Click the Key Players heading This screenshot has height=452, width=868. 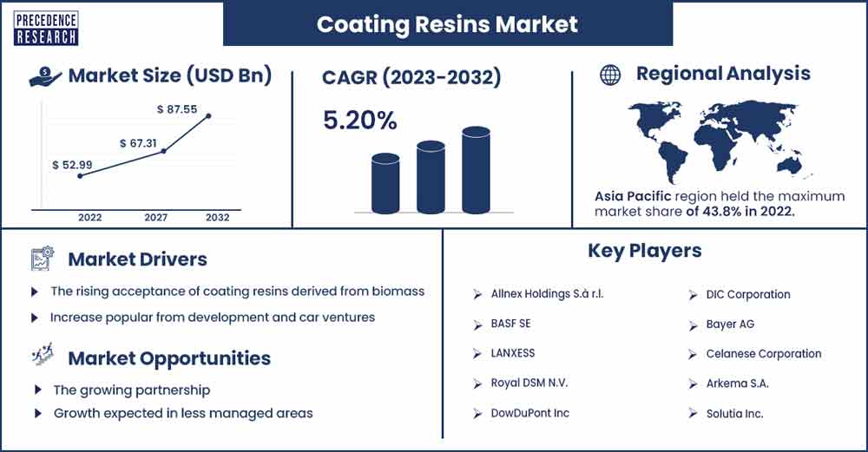click(644, 251)
